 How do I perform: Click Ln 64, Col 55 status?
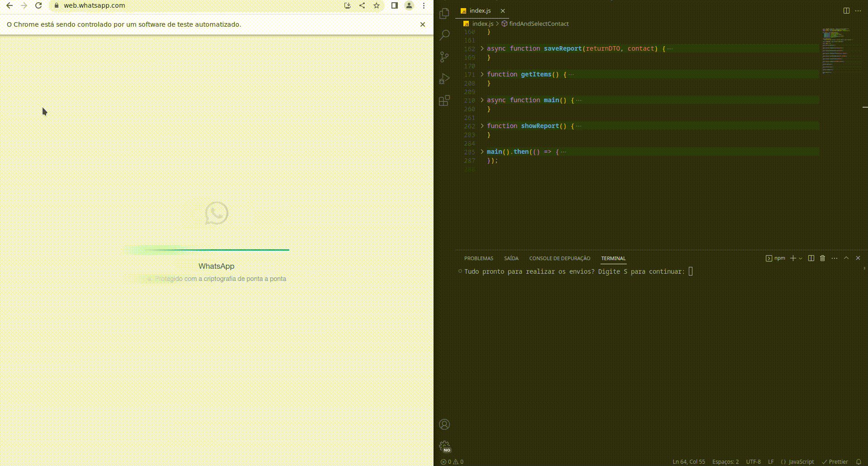tap(688, 461)
